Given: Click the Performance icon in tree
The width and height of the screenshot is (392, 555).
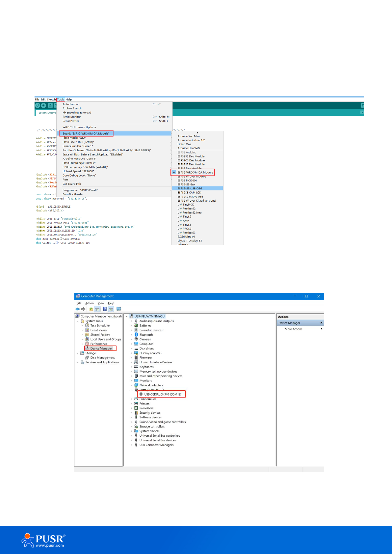Looking at the screenshot, I should click(87, 344).
